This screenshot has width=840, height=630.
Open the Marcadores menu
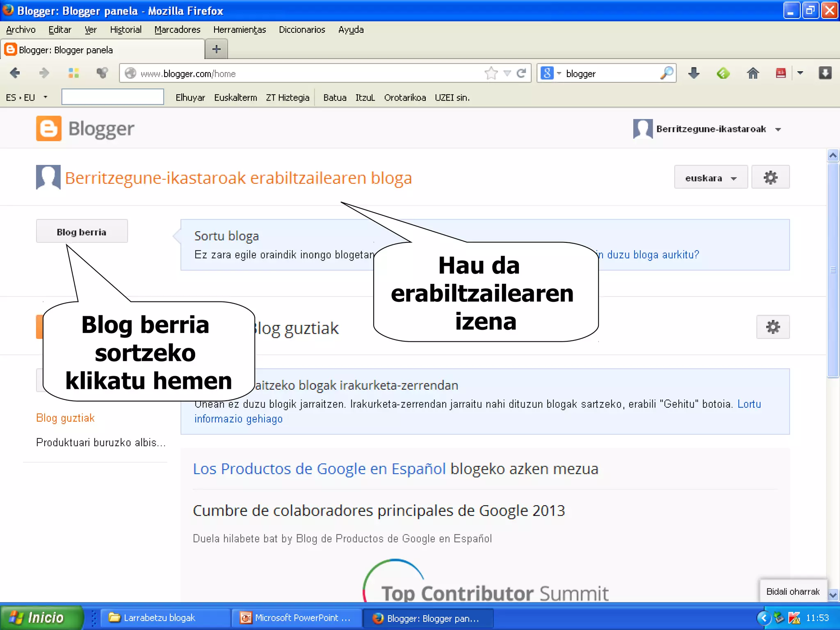(177, 30)
